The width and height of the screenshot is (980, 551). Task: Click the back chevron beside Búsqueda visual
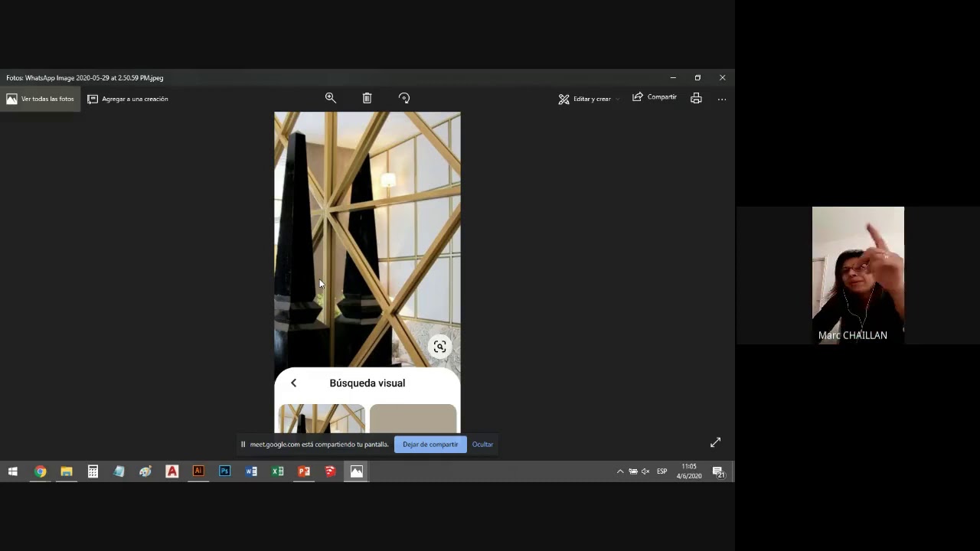pos(293,383)
